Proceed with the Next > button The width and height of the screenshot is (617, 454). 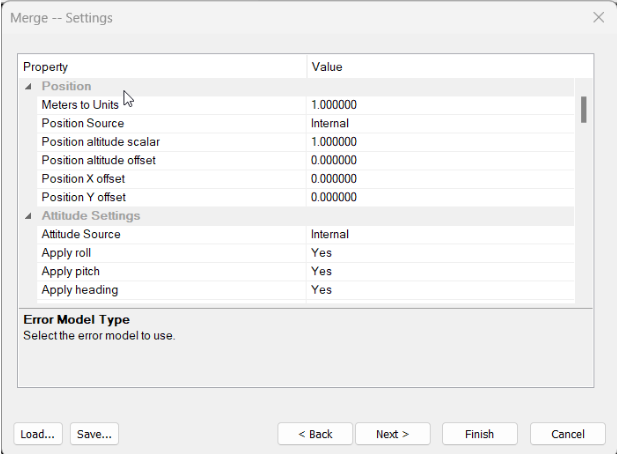click(392, 434)
